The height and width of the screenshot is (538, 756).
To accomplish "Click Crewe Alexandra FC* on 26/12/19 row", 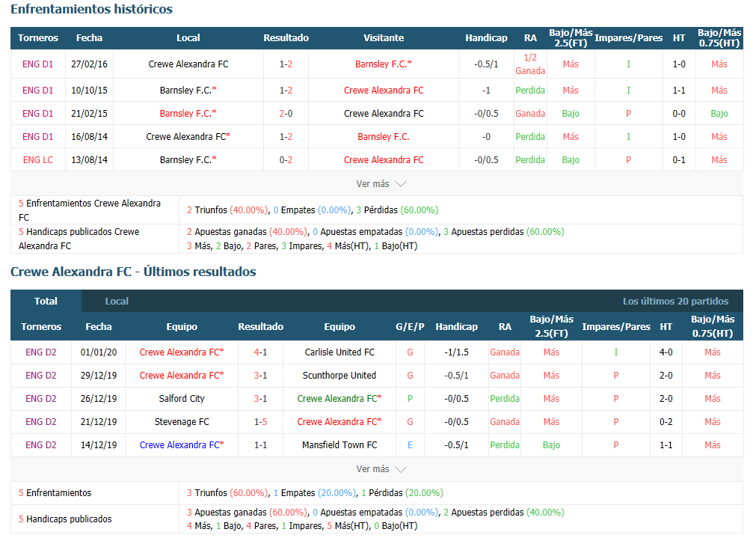I will [339, 399].
